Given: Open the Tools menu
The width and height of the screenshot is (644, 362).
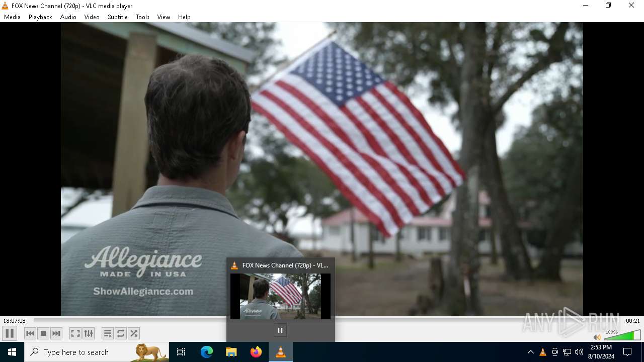Looking at the screenshot, I should pyautogui.click(x=142, y=17).
